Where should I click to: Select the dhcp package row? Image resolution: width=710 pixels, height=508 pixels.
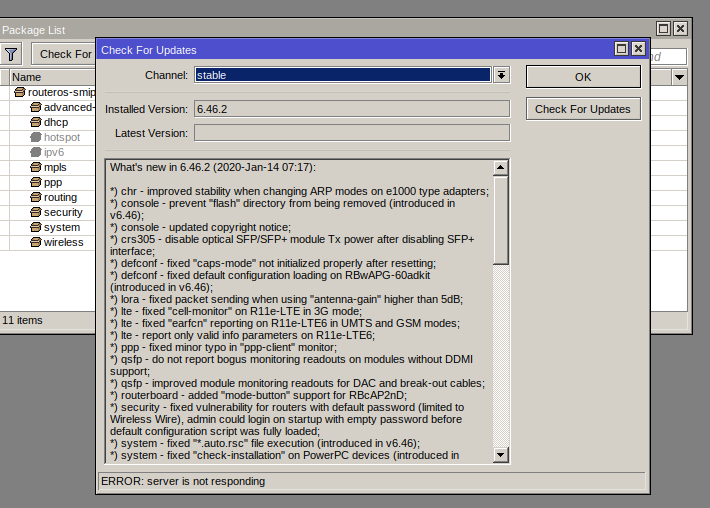point(49,122)
